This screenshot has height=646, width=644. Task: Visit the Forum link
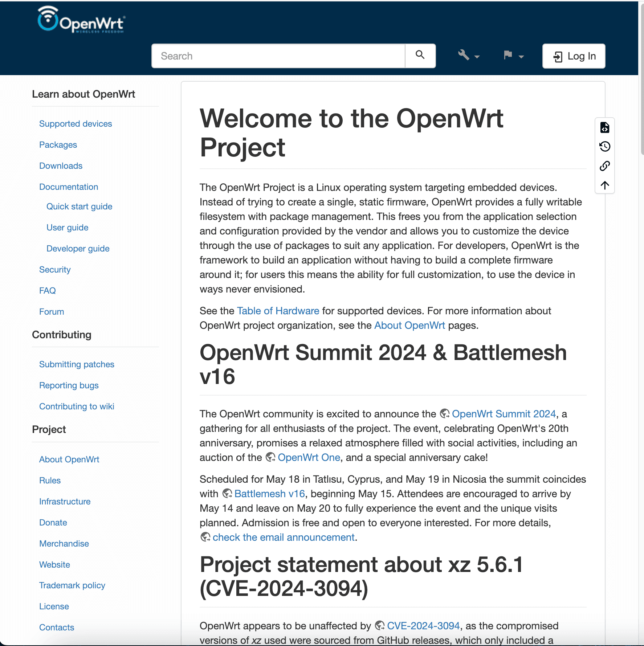tap(52, 312)
